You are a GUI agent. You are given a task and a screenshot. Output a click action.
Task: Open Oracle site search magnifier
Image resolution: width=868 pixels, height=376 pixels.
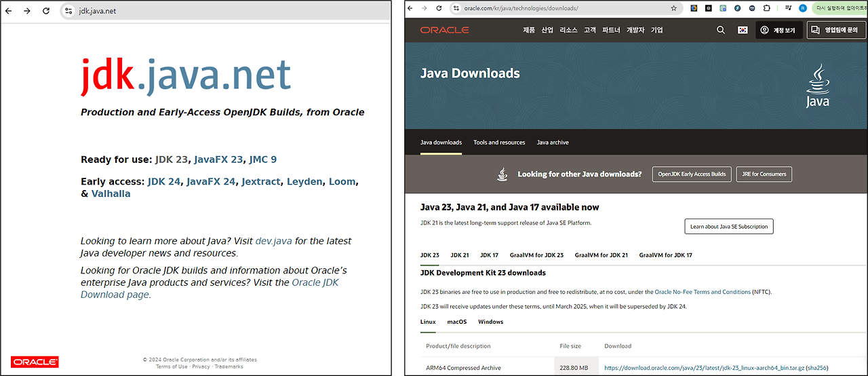click(721, 30)
